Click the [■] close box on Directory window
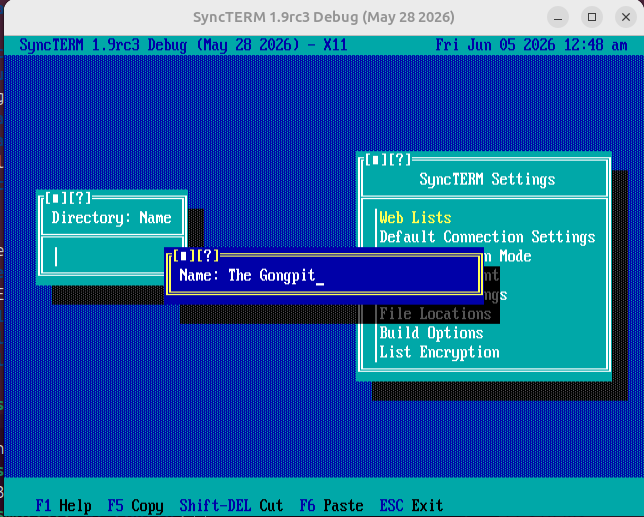The width and height of the screenshot is (644, 517). coord(56,198)
